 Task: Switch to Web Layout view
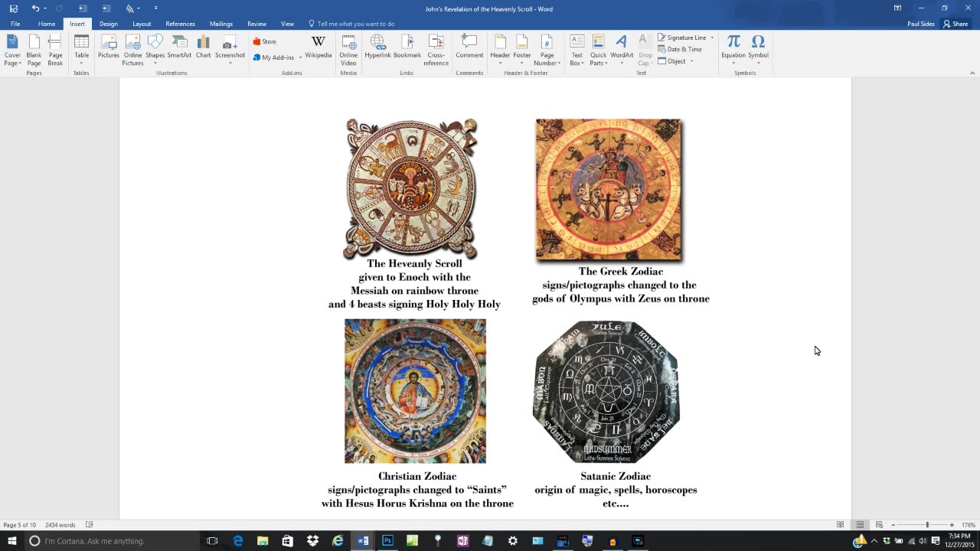tap(879, 525)
